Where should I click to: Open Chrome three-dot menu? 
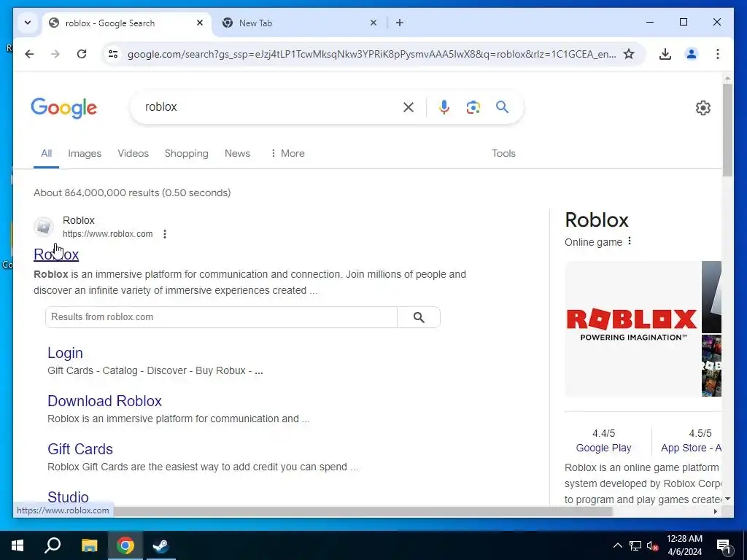tap(718, 54)
